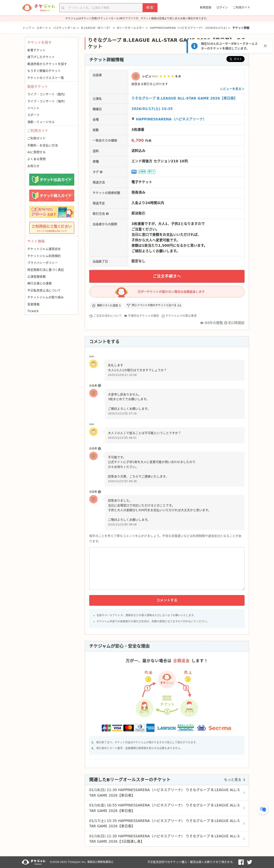This screenshot has height=868, width=274.
Task: Close the 519 users notification popup
Action: point(265,46)
